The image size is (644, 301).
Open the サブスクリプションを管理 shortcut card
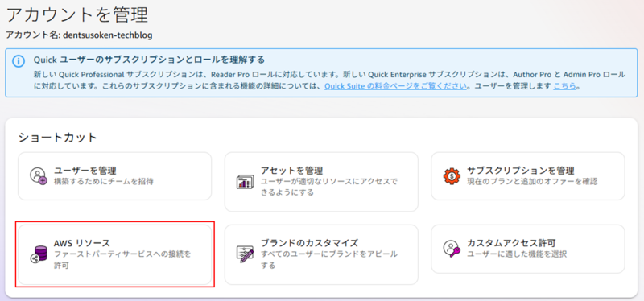point(528,175)
